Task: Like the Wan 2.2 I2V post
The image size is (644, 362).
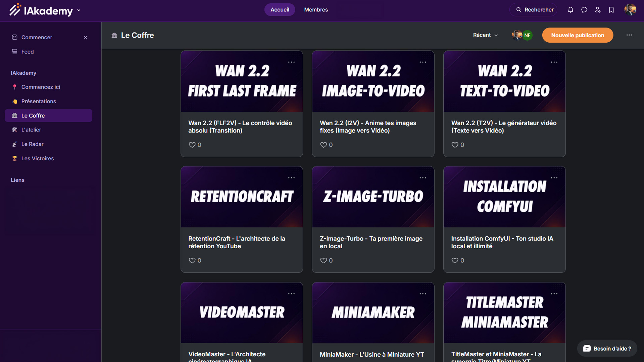Action: pyautogui.click(x=324, y=145)
